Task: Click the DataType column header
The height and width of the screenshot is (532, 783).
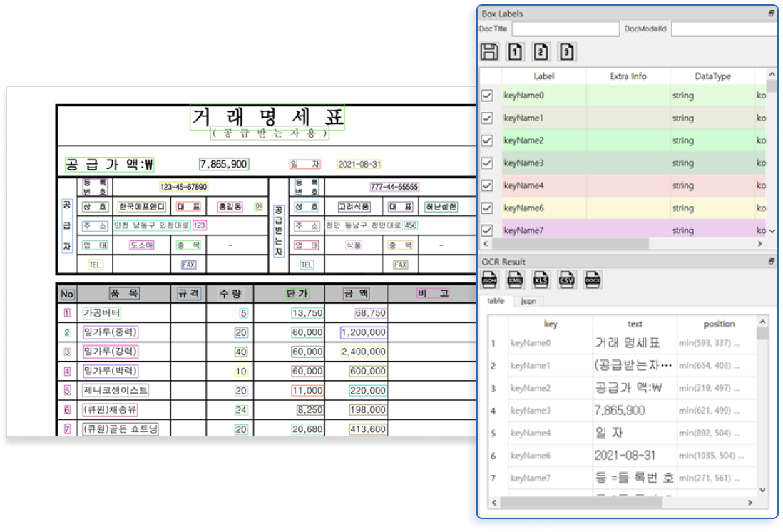Action: tap(712, 76)
